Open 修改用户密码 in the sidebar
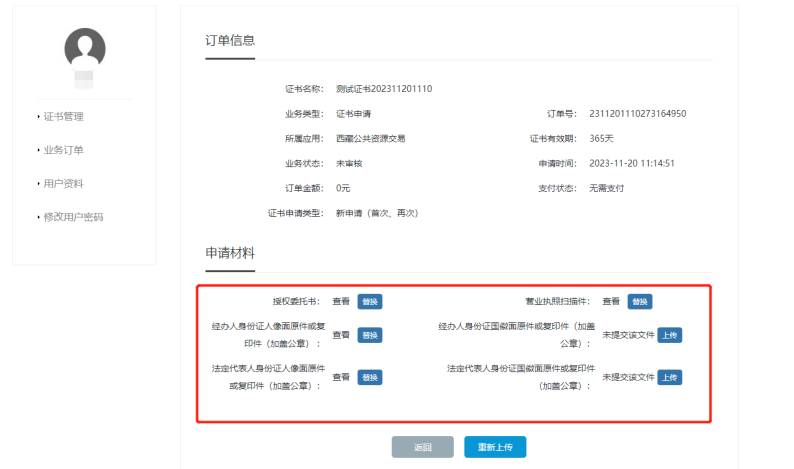Image resolution: width=794 pixels, height=469 pixels. [x=73, y=217]
